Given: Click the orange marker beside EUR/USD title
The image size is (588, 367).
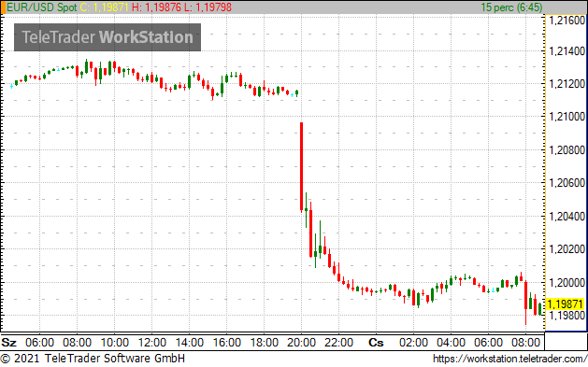Looking at the screenshot, I should (3, 7).
